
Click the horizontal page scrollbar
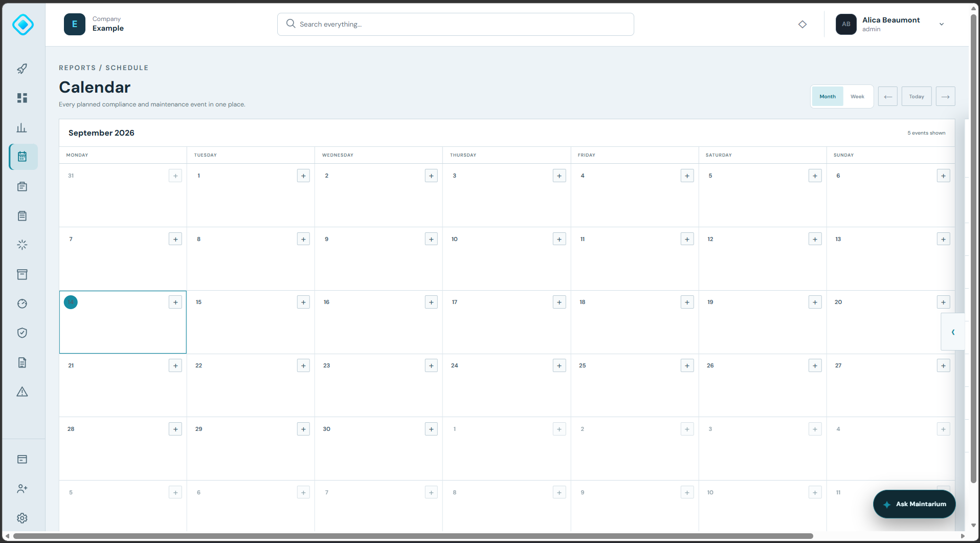(x=413, y=536)
